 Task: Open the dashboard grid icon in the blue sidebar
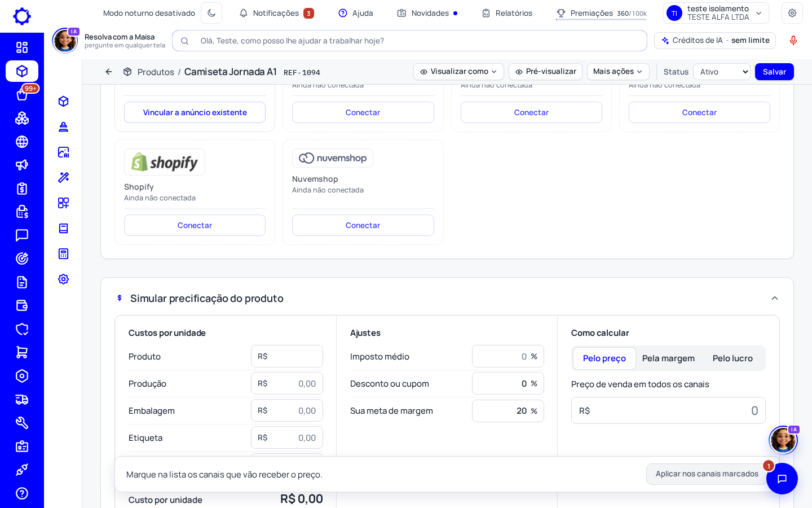pyautogui.click(x=22, y=47)
